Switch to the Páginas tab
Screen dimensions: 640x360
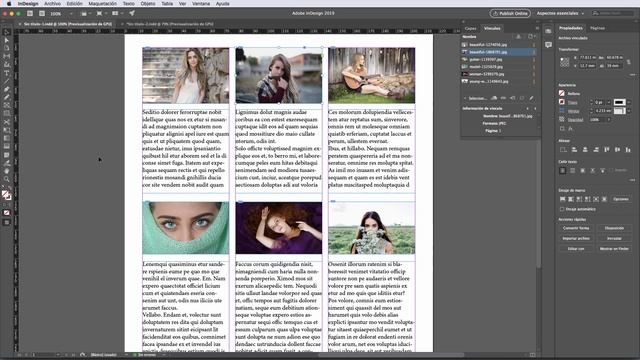(x=598, y=28)
